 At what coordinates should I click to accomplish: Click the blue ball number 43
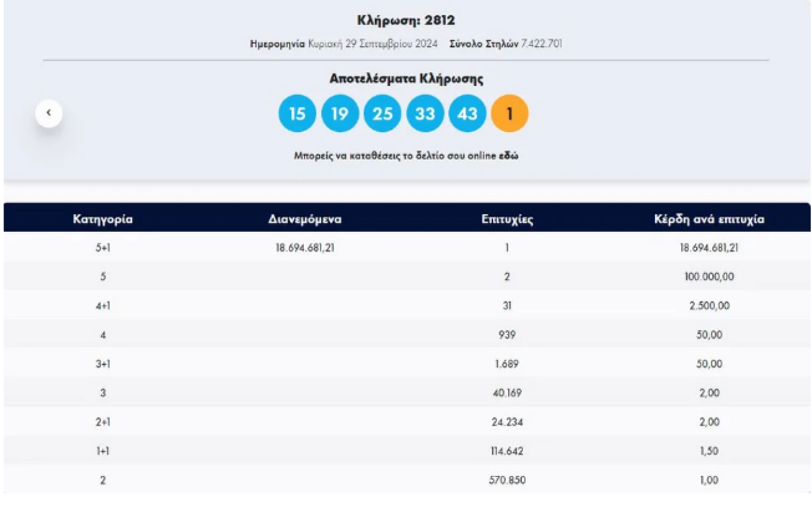pos(467,113)
